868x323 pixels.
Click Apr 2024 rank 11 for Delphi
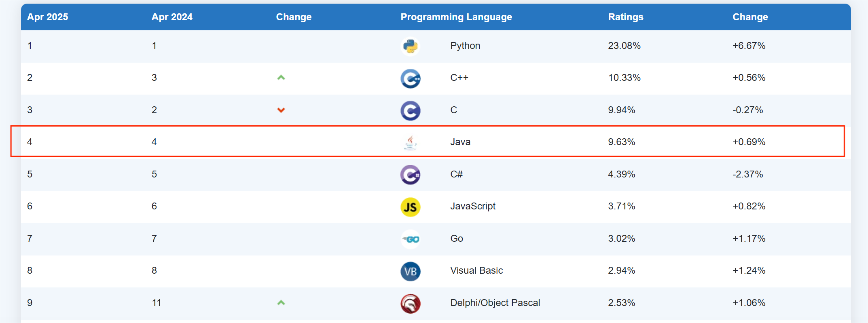[x=157, y=303]
